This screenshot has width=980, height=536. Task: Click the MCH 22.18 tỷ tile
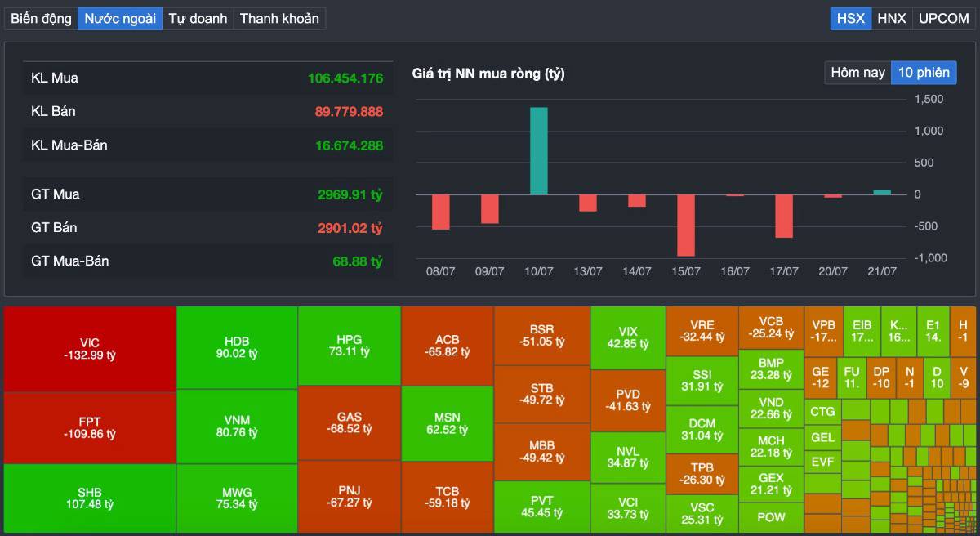[x=771, y=447]
